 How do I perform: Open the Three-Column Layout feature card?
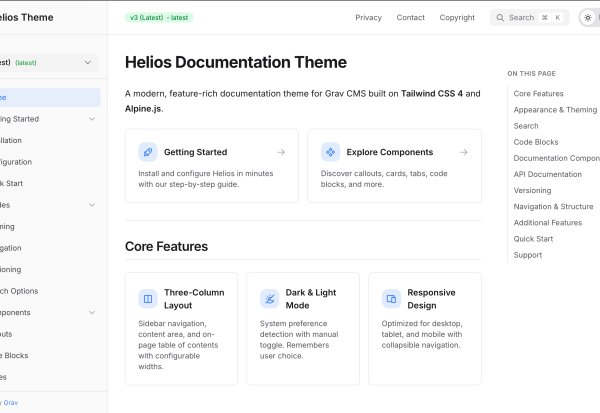181,329
